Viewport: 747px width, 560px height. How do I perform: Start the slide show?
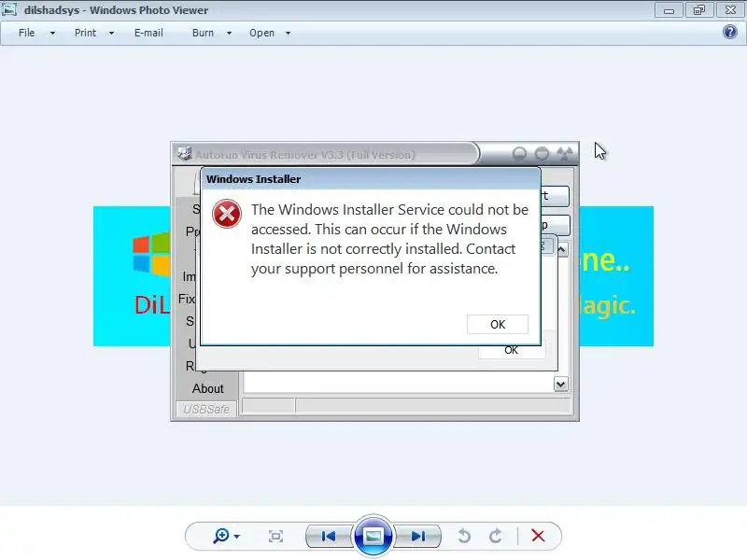(373, 536)
